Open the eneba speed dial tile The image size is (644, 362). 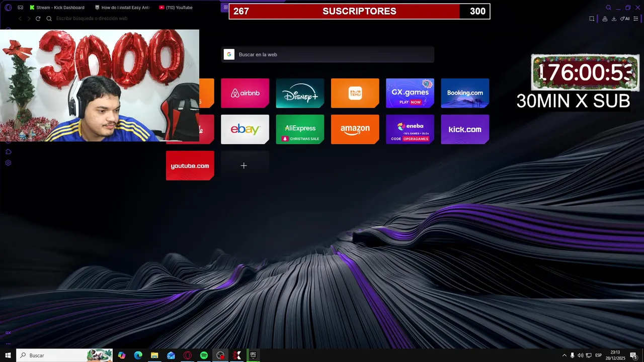point(410,129)
